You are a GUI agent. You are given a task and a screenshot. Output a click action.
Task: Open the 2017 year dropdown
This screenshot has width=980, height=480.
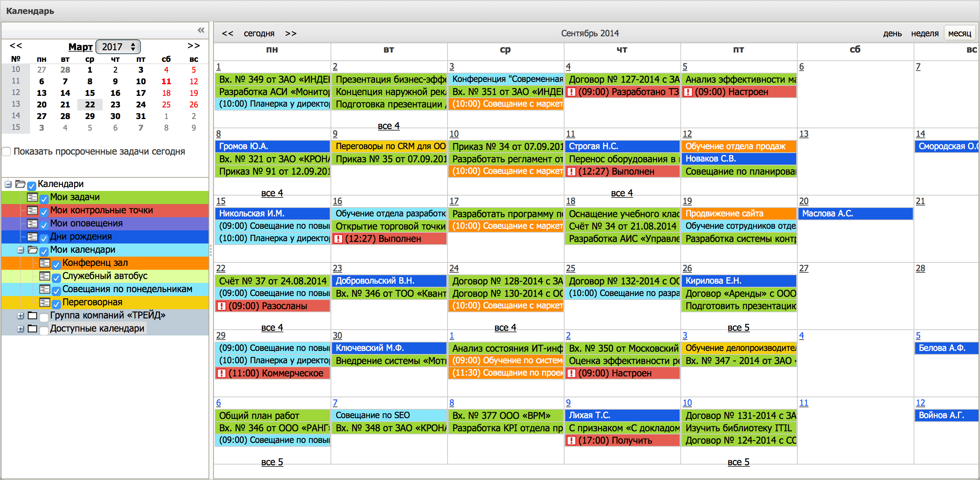coord(118,47)
